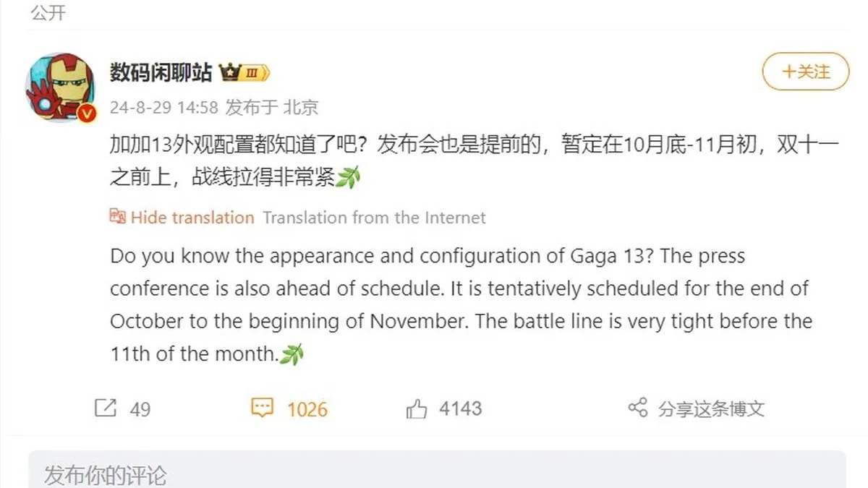Click the repost icon next to 49
The height and width of the screenshot is (488, 868).
coord(106,408)
